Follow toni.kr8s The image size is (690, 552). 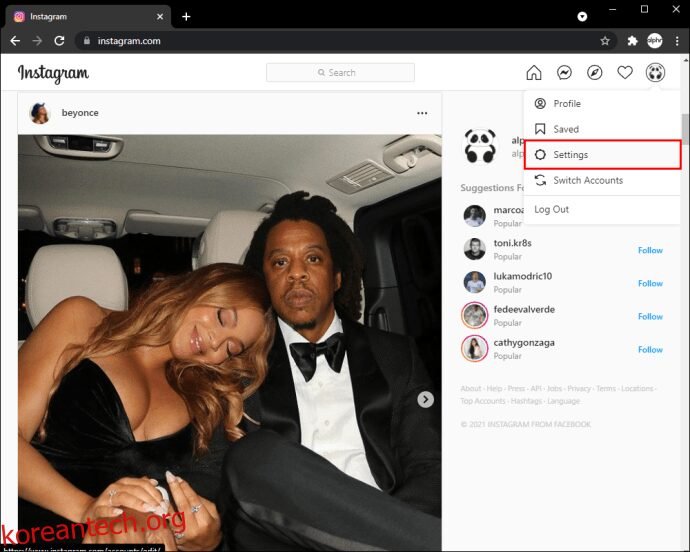tap(650, 250)
